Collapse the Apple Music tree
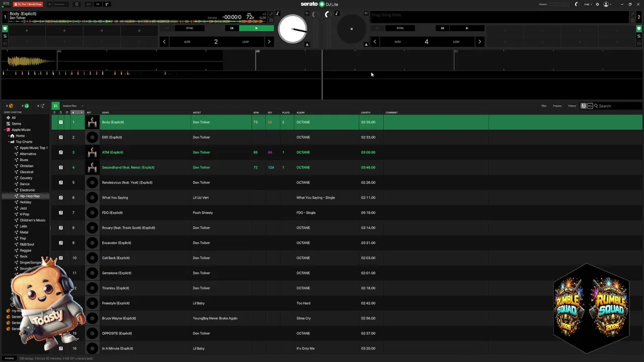 [5, 130]
